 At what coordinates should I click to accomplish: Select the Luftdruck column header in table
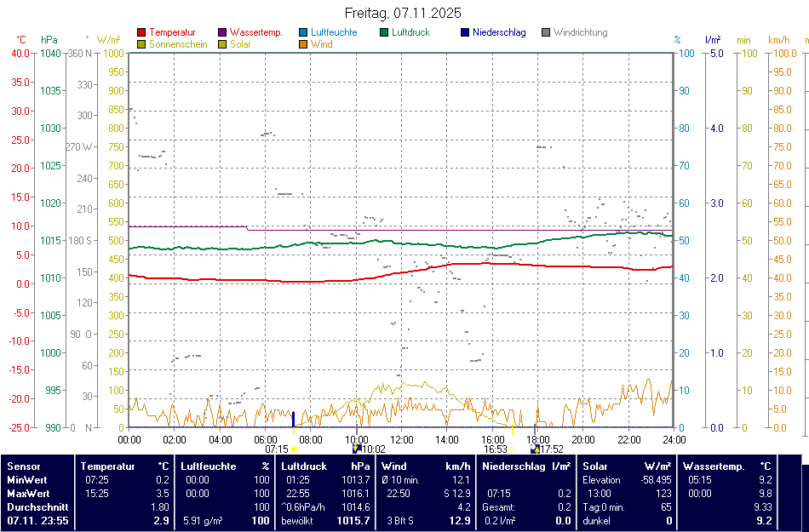(304, 466)
